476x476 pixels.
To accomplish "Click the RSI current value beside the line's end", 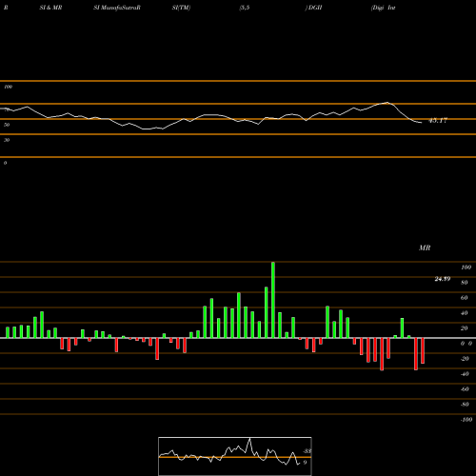I will click(x=438, y=121).
